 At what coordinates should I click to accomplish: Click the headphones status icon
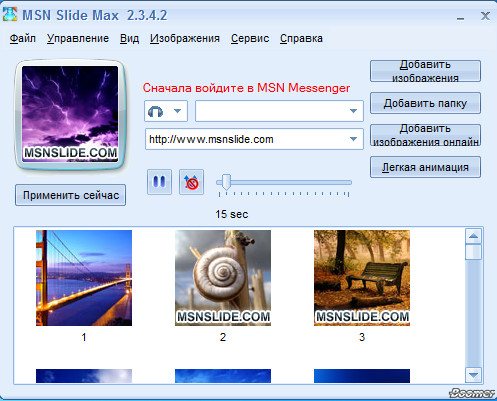pyautogui.click(x=155, y=111)
